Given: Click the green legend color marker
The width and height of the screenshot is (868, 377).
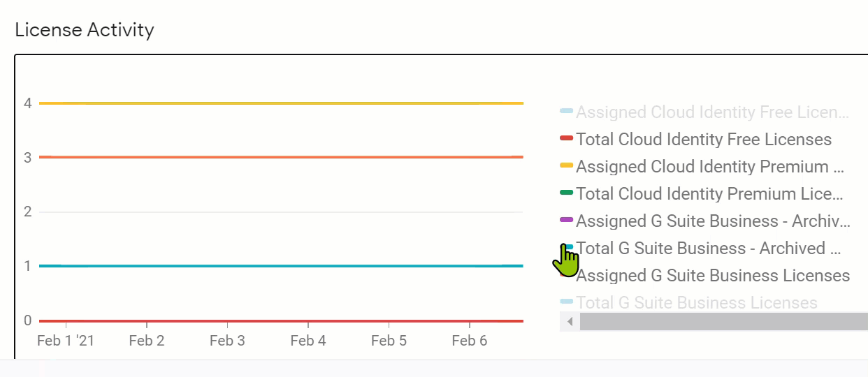Looking at the screenshot, I should (x=567, y=193).
